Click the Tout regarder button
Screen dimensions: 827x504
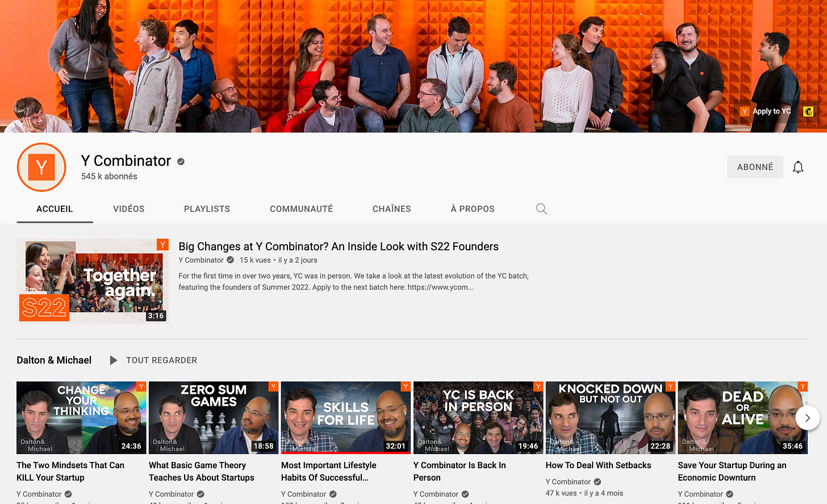pyautogui.click(x=161, y=360)
